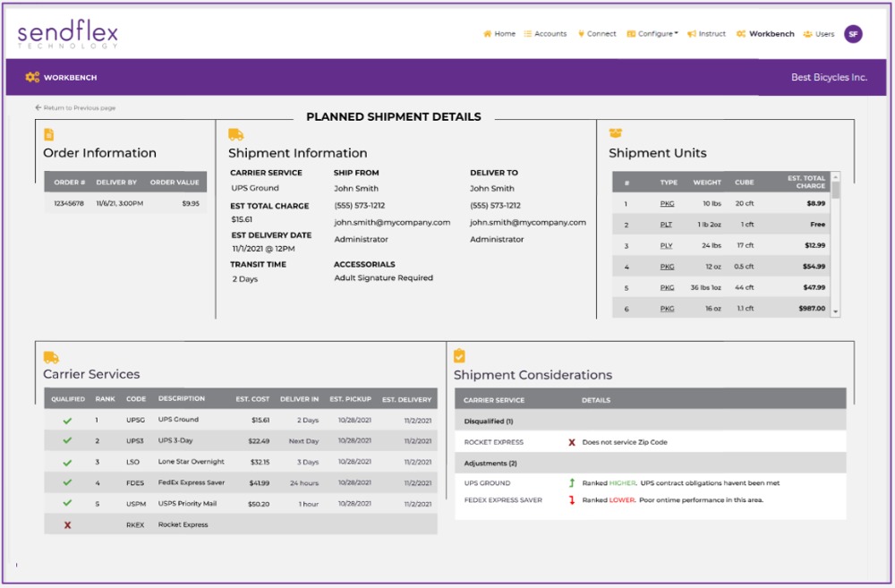Image resolution: width=895 pixels, height=588 pixels.
Task: Click the Home house icon
Action: point(488,34)
